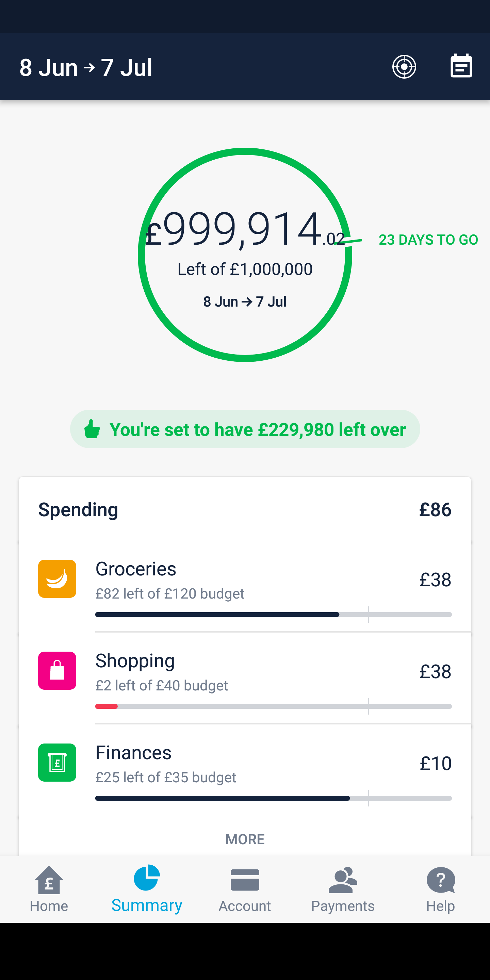490x980 pixels.
Task: Tap the thumbs-up icon in left-over banner
Action: 92,429
